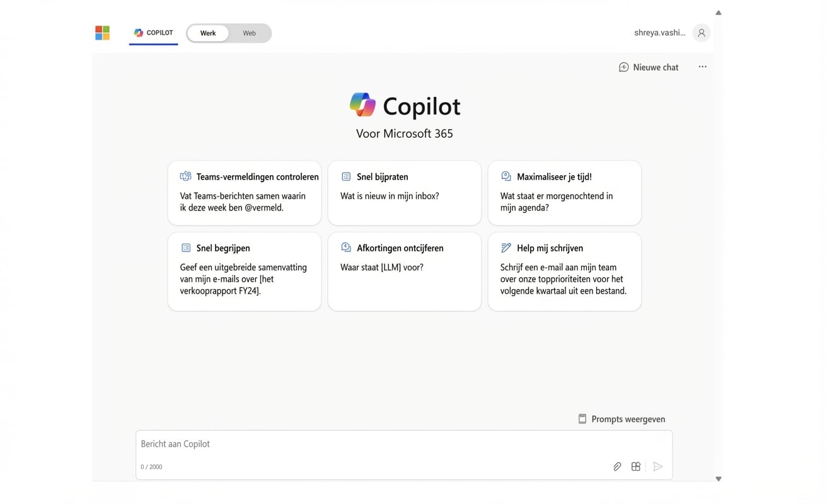Image resolution: width=827 pixels, height=504 pixels.
Task: Open the Microsoft app launcher grid icon
Action: click(x=102, y=32)
